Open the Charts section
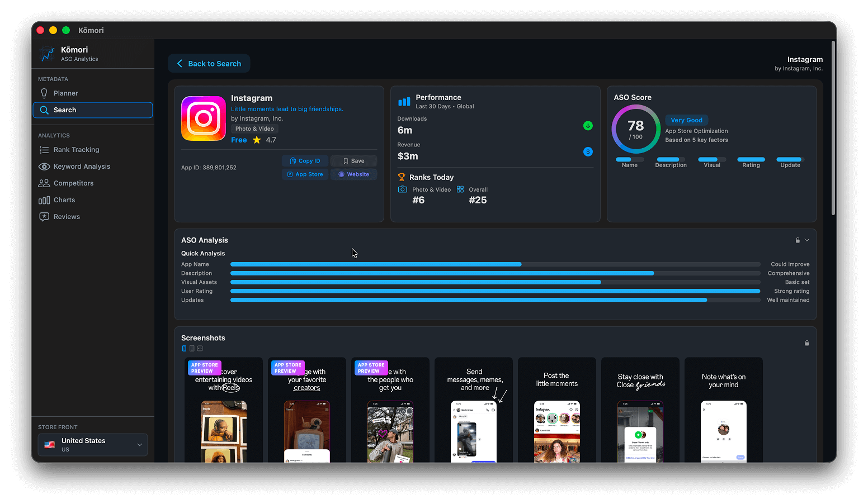 [63, 199]
